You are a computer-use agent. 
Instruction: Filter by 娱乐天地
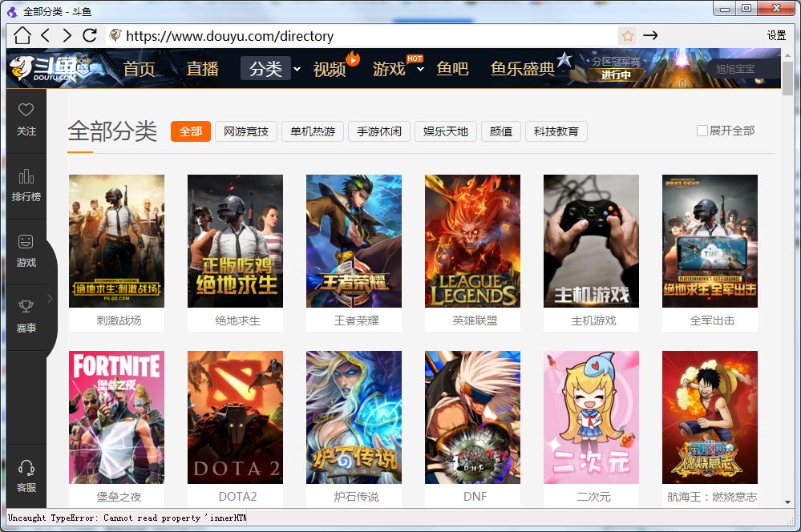[446, 131]
